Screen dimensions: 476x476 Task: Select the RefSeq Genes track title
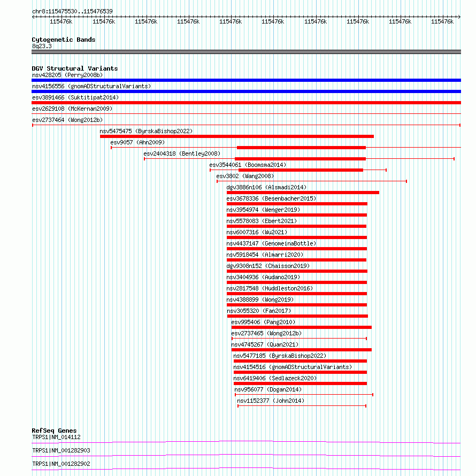pos(55,431)
